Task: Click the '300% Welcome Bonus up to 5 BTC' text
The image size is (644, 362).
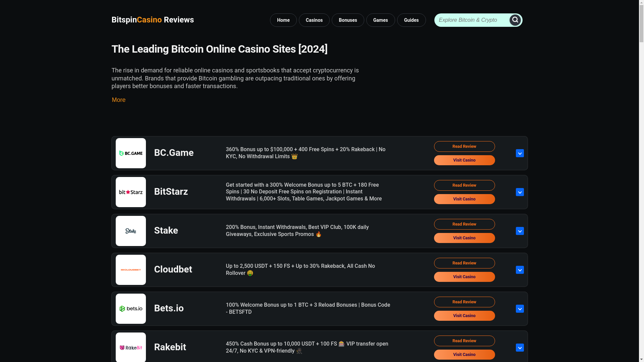Action: tap(304, 192)
